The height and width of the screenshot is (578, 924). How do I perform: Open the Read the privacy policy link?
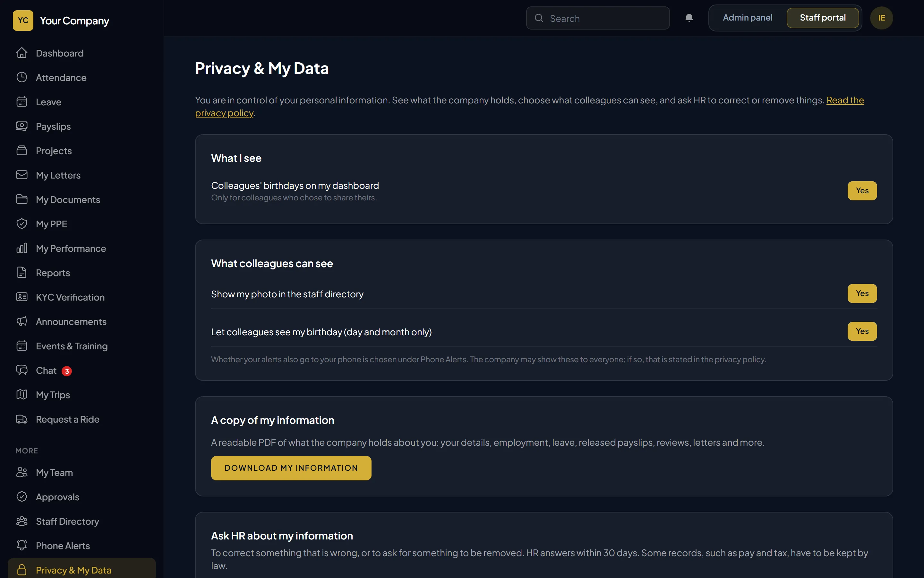tap(845, 100)
